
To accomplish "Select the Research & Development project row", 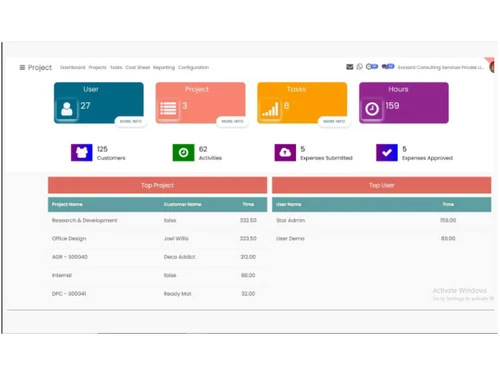I will [157, 220].
